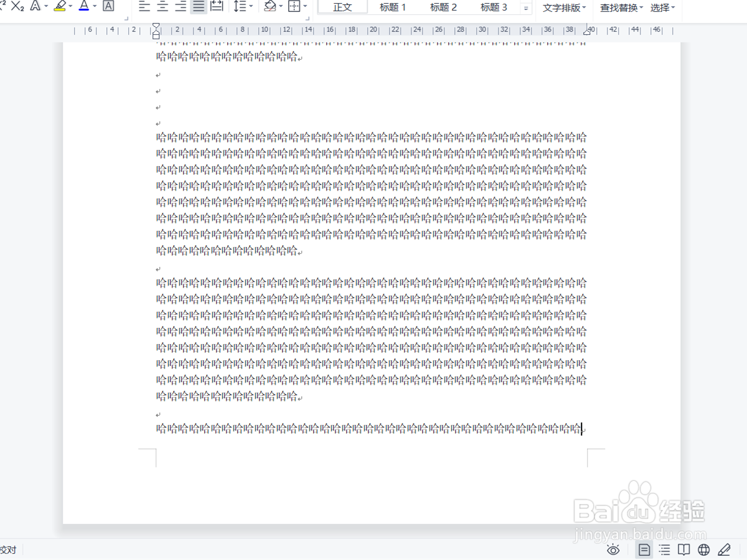Image resolution: width=747 pixels, height=560 pixels.
Task: Click the empty paragraph before the last paragraph
Action: tap(158, 414)
